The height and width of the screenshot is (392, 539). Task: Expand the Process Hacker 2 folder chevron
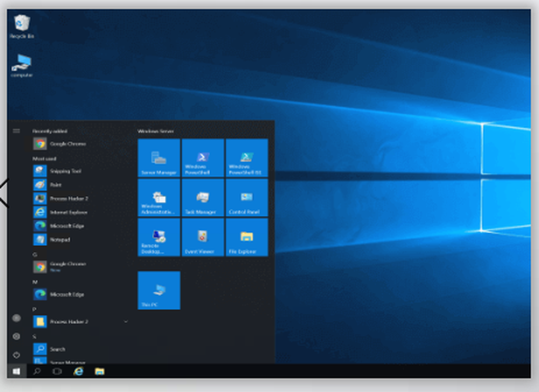(126, 321)
